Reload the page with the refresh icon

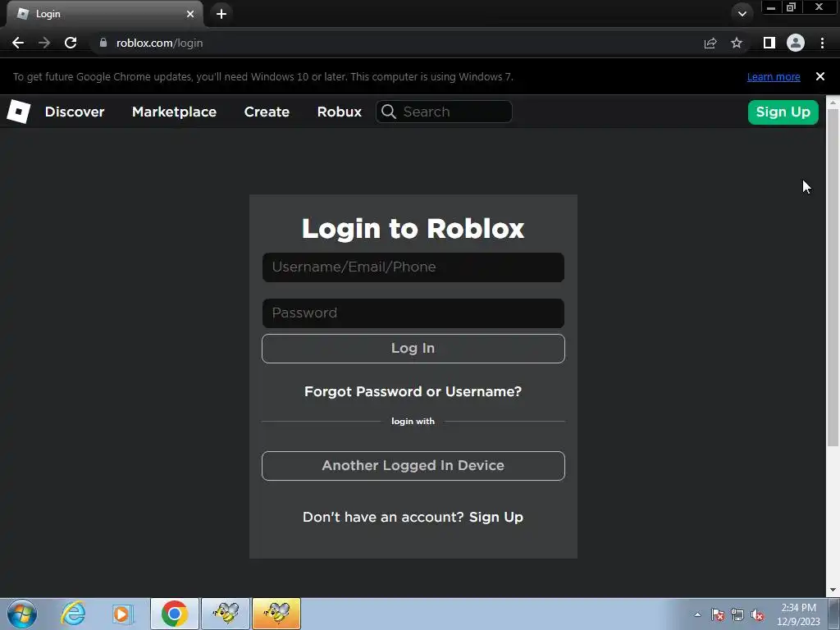[71, 43]
